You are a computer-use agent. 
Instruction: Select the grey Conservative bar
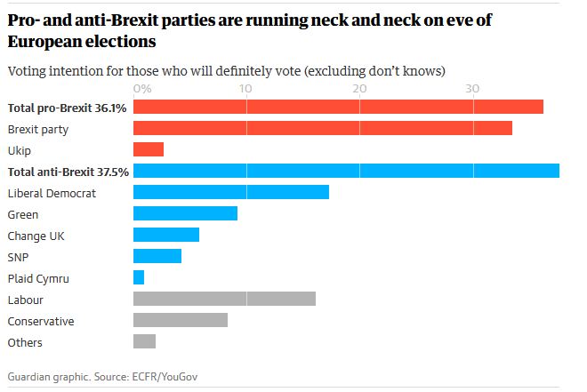pyautogui.click(x=180, y=320)
